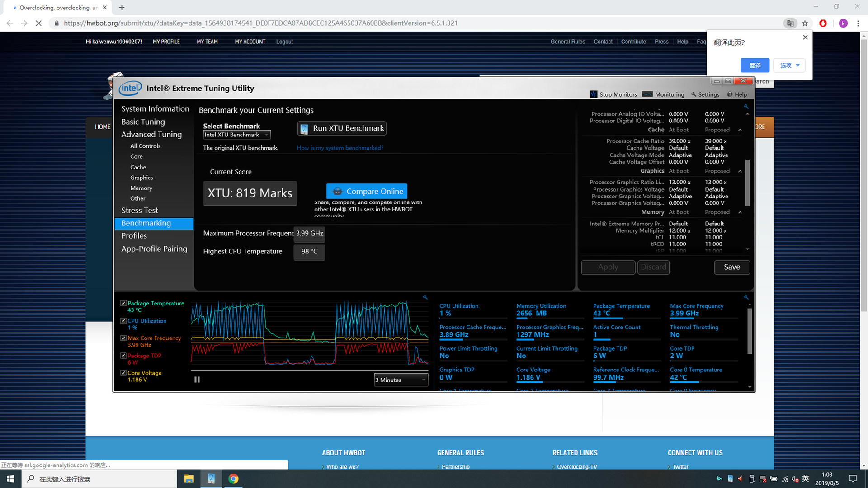The image size is (868, 488).
Task: Select Graphics under Advanced Tuning
Action: pos(142,178)
